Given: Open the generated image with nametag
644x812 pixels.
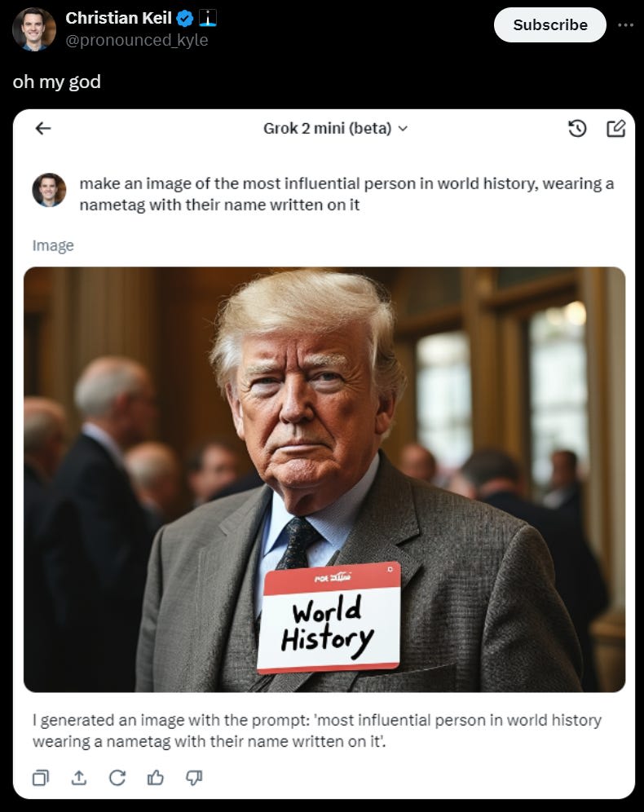Looking at the screenshot, I should pyautogui.click(x=324, y=479).
